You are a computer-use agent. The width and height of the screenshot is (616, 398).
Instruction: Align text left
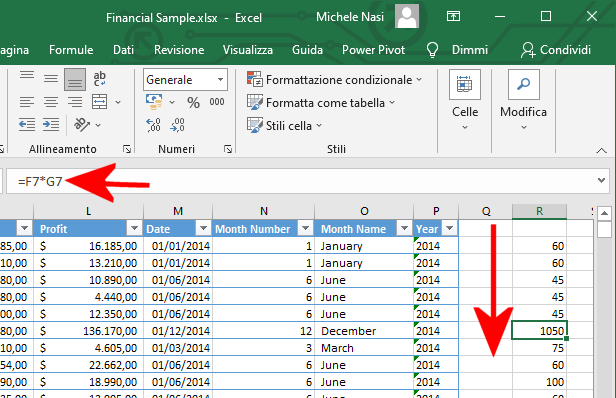coord(27,102)
